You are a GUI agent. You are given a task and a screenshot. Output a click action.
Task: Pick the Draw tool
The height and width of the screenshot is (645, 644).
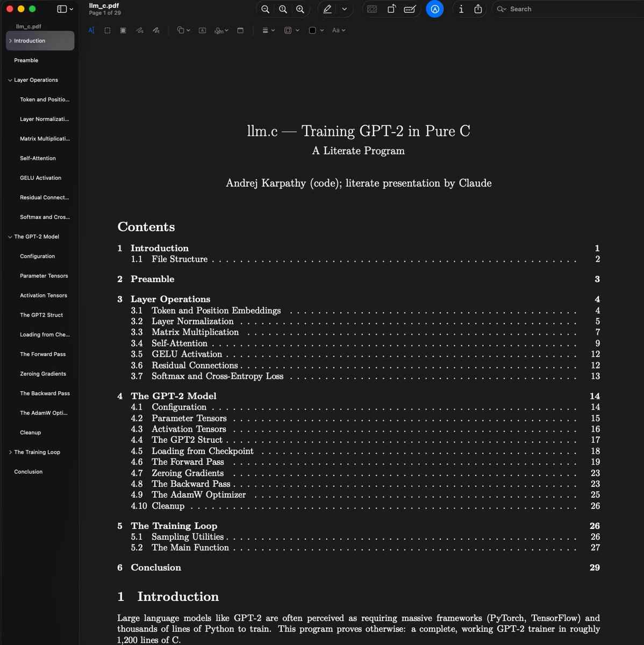(156, 31)
